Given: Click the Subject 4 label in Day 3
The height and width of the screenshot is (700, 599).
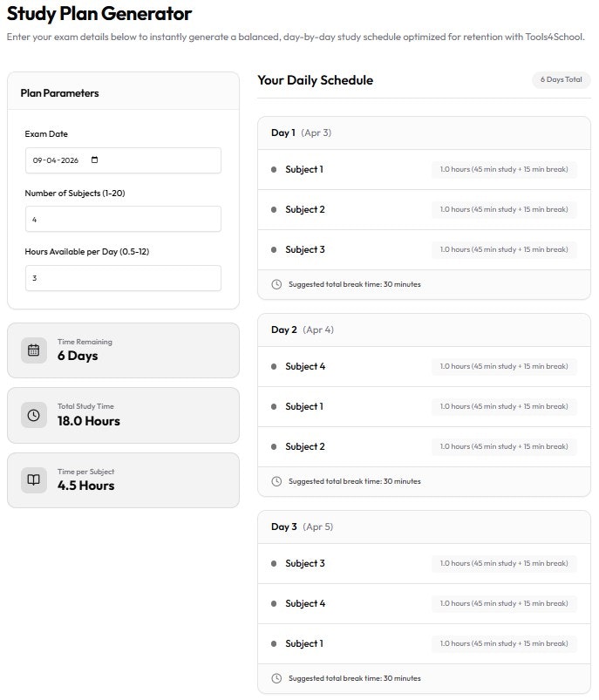Looking at the screenshot, I should point(305,603).
